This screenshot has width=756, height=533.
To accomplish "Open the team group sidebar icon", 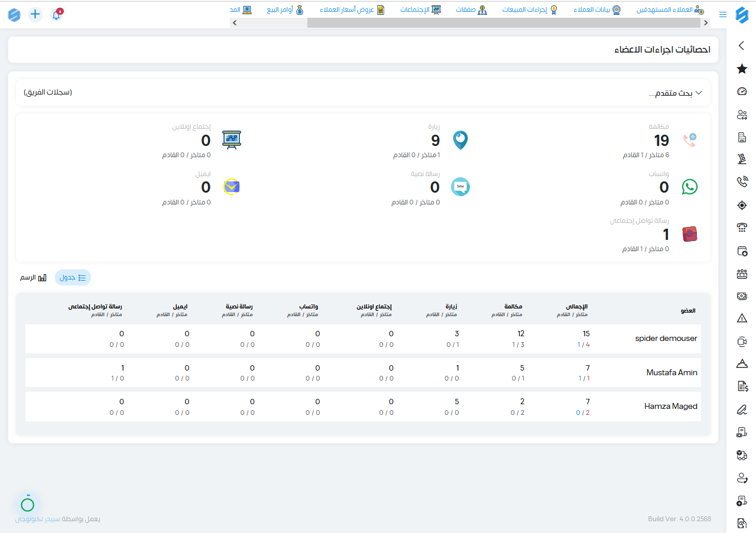I will (x=742, y=274).
